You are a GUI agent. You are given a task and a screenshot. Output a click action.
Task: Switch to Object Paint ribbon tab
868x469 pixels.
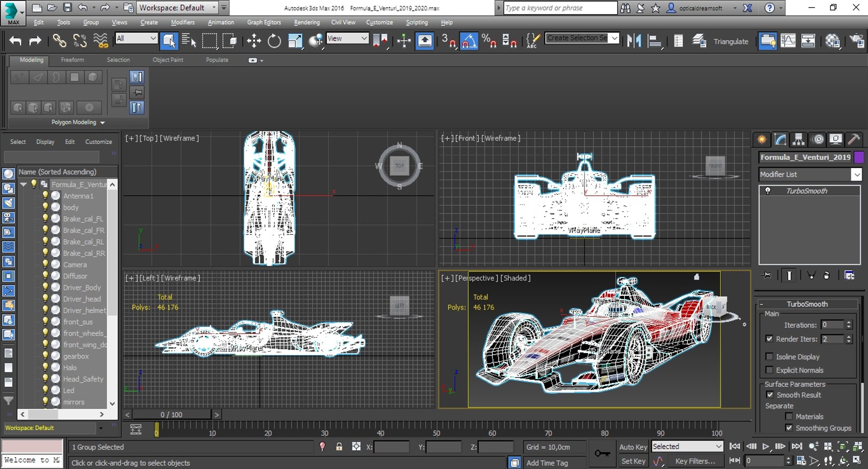coord(168,60)
